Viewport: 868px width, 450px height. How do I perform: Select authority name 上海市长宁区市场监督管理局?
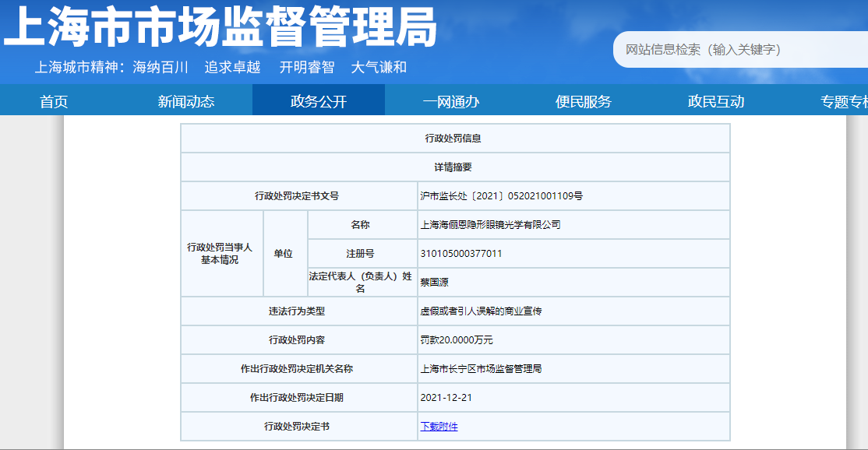click(x=481, y=369)
